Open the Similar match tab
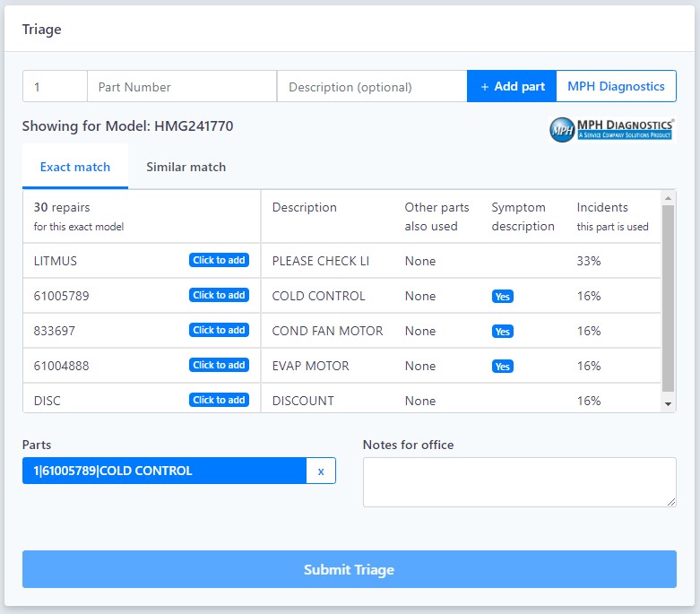This screenshot has height=614, width=700. click(x=186, y=167)
